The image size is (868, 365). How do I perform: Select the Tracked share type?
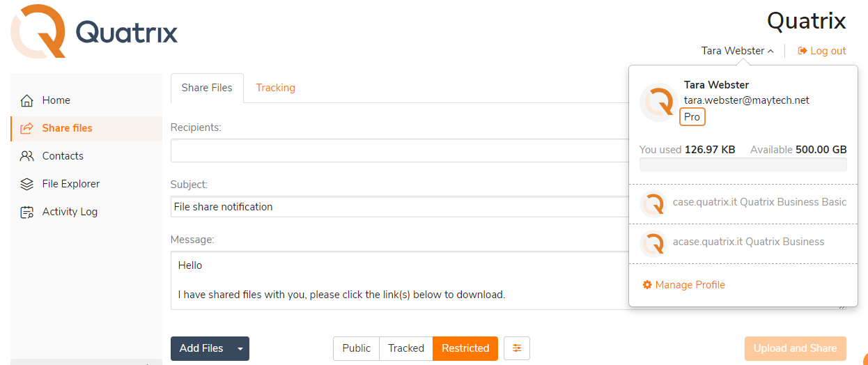pyautogui.click(x=406, y=348)
